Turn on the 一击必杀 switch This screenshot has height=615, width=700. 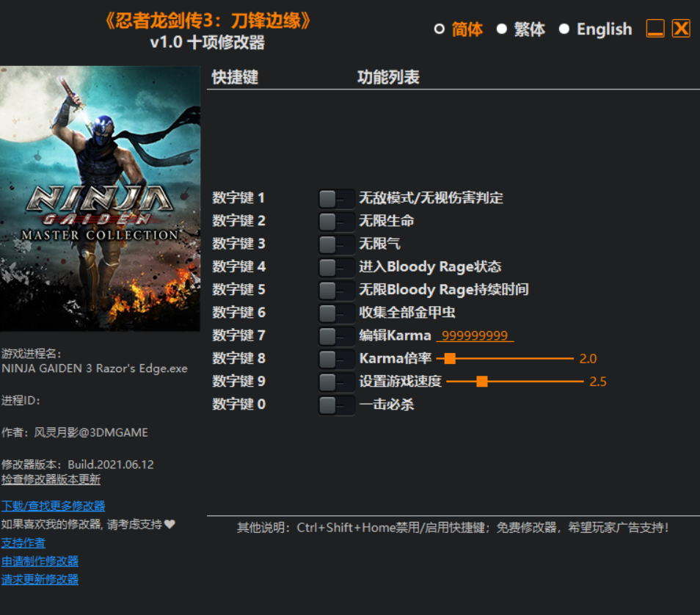336,404
